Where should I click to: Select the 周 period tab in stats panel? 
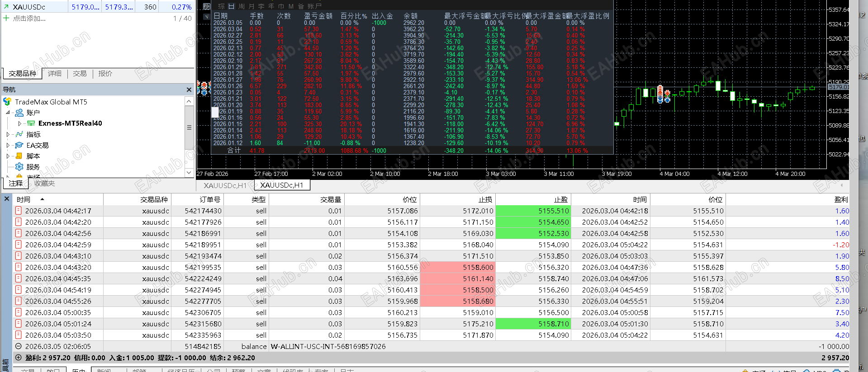pyautogui.click(x=242, y=6)
